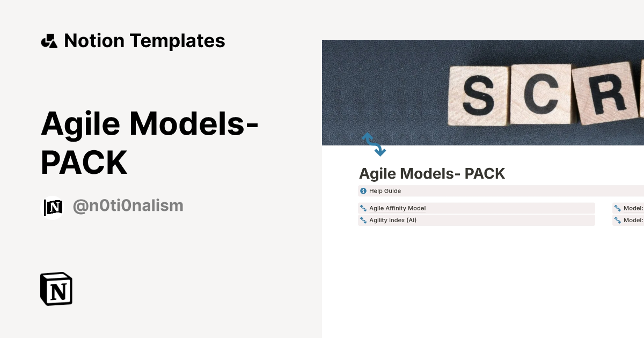Screen dimensions: 644x338
Task: Open the Agility Index (AI) linked page
Action: click(x=393, y=220)
